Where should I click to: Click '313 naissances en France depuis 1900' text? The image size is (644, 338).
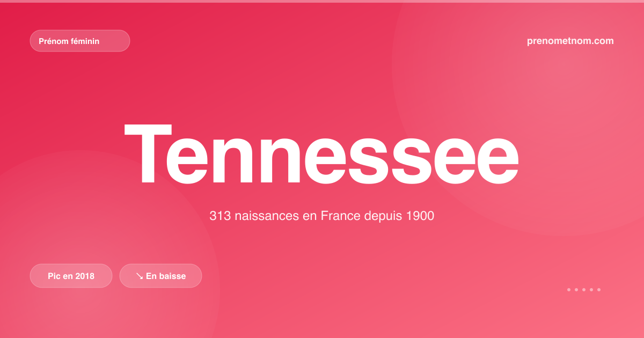(x=321, y=216)
